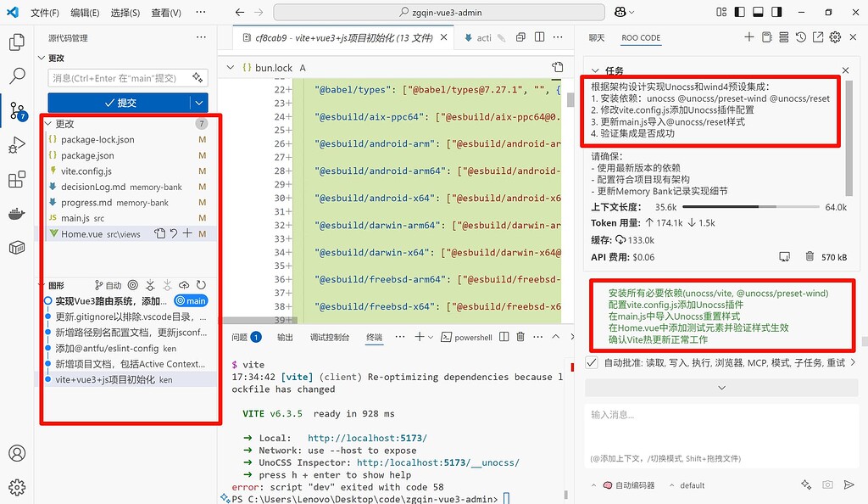Send the Roo Code message
The width and height of the screenshot is (868, 504).
point(849,484)
